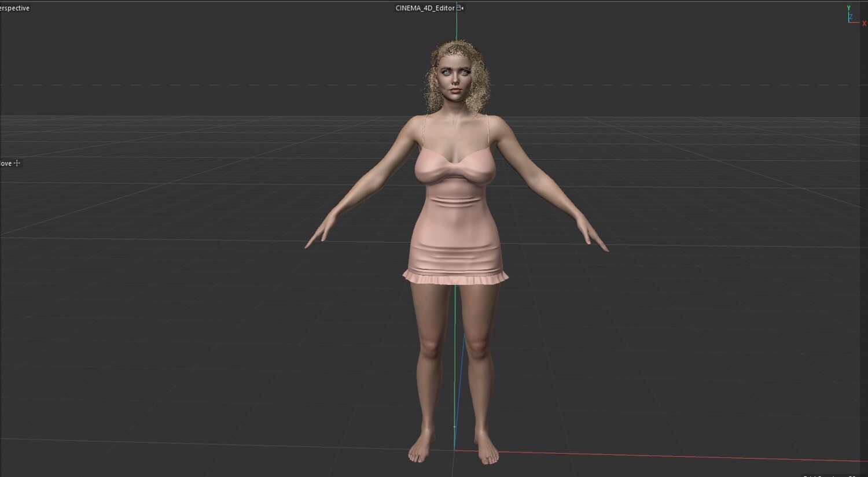
Task: Click the Move tool crosshair icon
Action: click(17, 163)
